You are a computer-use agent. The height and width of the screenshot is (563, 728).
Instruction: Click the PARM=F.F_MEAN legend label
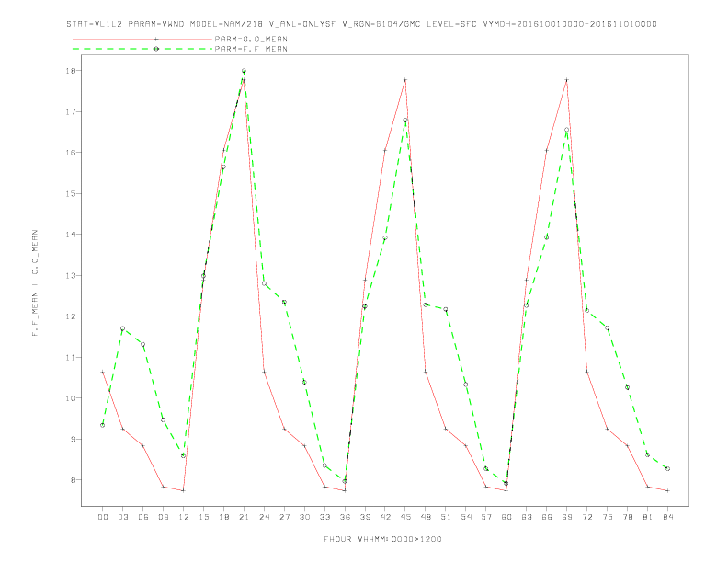point(251,49)
